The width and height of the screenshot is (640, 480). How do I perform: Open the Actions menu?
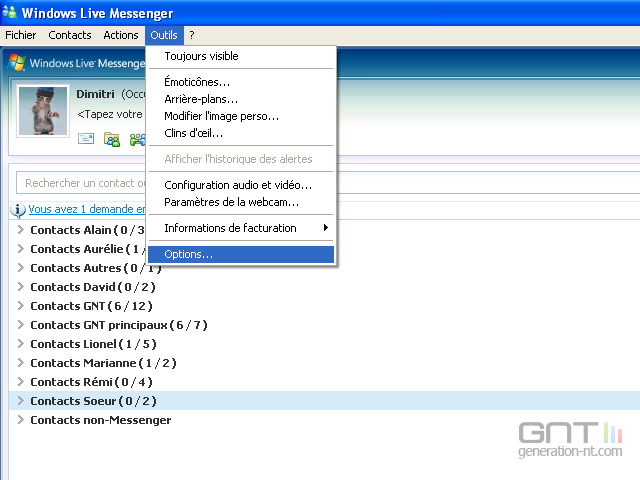(x=121, y=35)
